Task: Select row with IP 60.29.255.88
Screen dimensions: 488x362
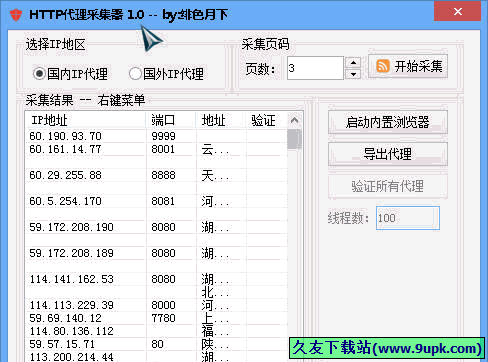Action: (x=156, y=175)
